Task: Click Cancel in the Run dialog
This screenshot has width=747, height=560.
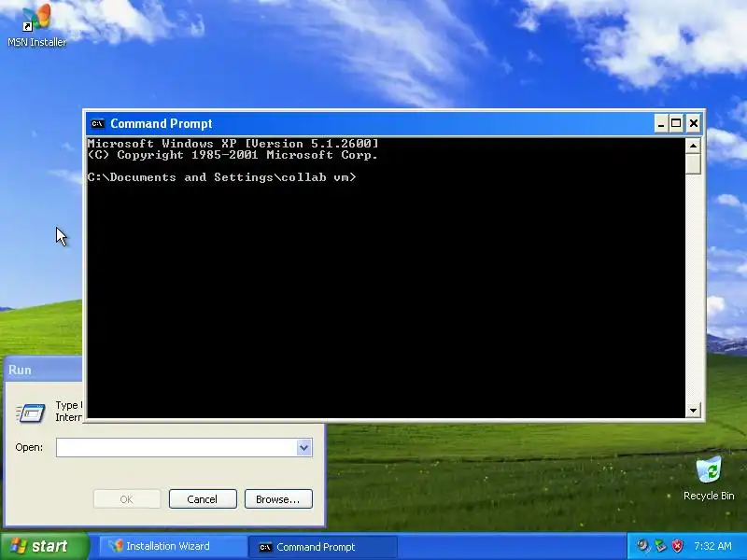Action: (203, 499)
